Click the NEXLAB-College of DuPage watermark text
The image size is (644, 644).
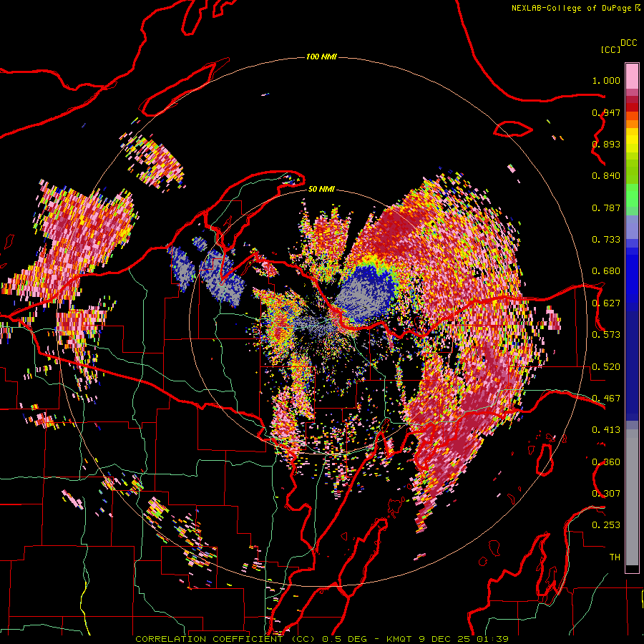tap(575, 8)
